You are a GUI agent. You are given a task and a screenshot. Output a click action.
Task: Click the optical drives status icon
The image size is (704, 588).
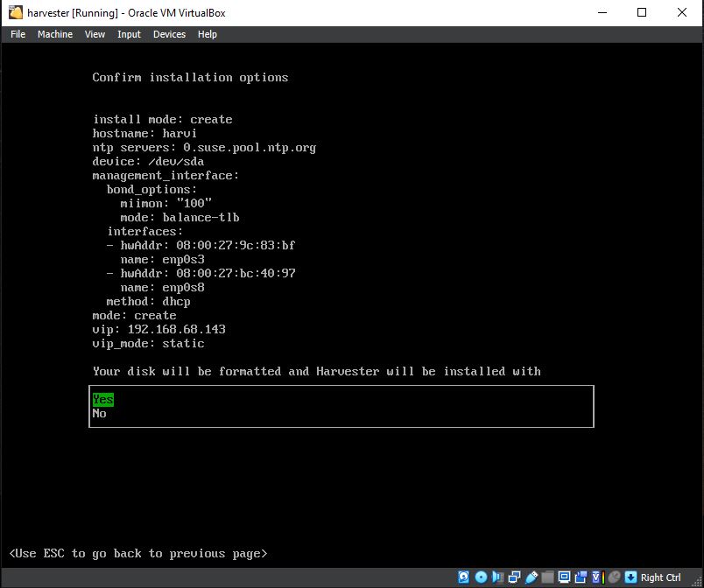(482, 577)
